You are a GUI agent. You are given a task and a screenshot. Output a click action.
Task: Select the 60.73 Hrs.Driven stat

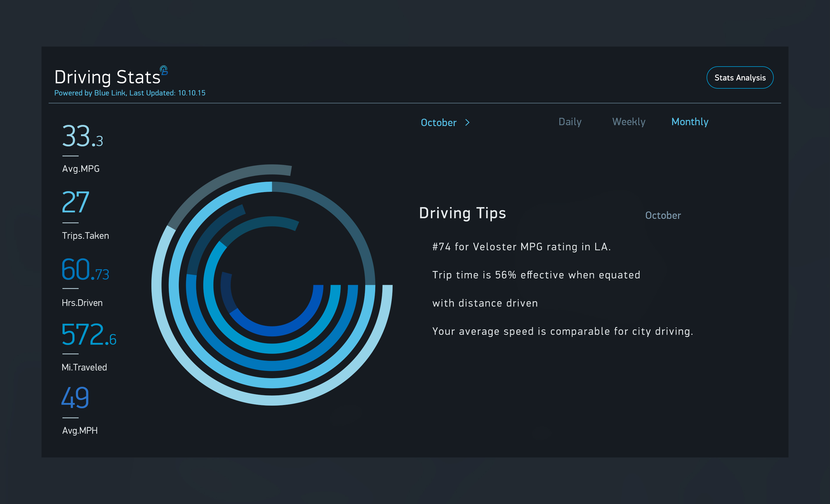(x=85, y=270)
